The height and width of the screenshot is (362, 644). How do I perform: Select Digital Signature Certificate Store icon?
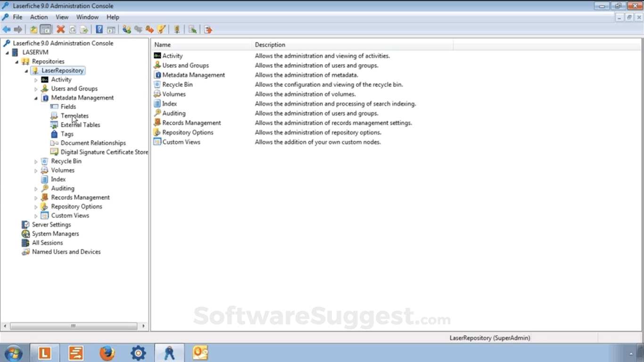pyautogui.click(x=54, y=152)
